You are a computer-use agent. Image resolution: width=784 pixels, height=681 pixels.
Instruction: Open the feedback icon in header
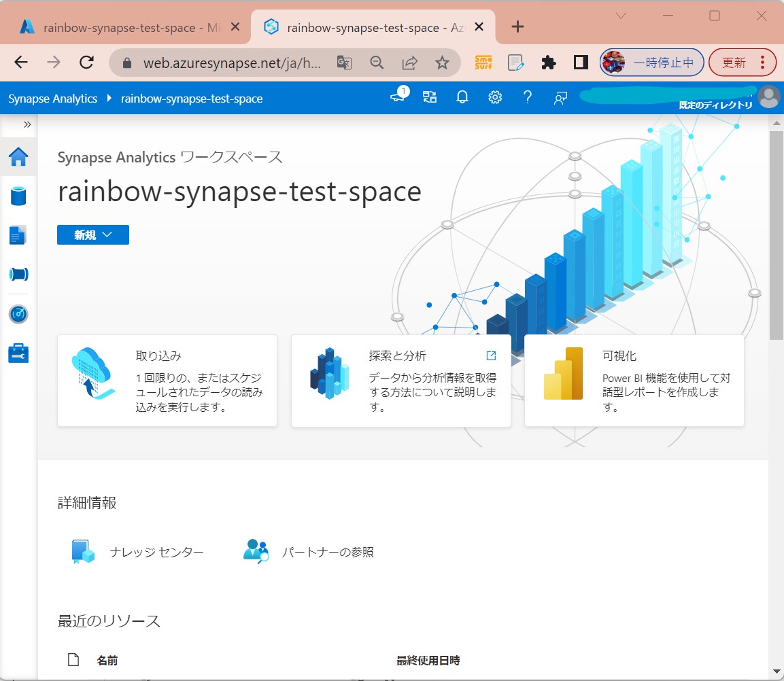point(560,98)
